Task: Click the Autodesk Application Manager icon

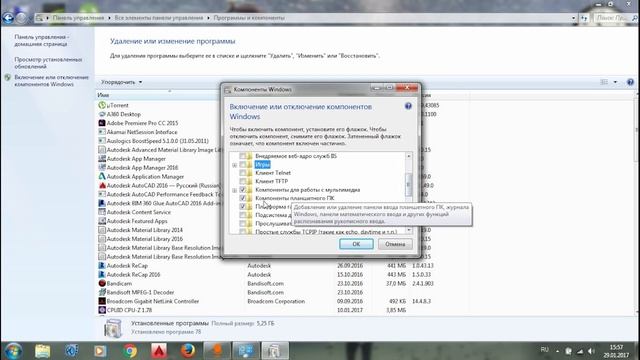Action: click(x=102, y=176)
